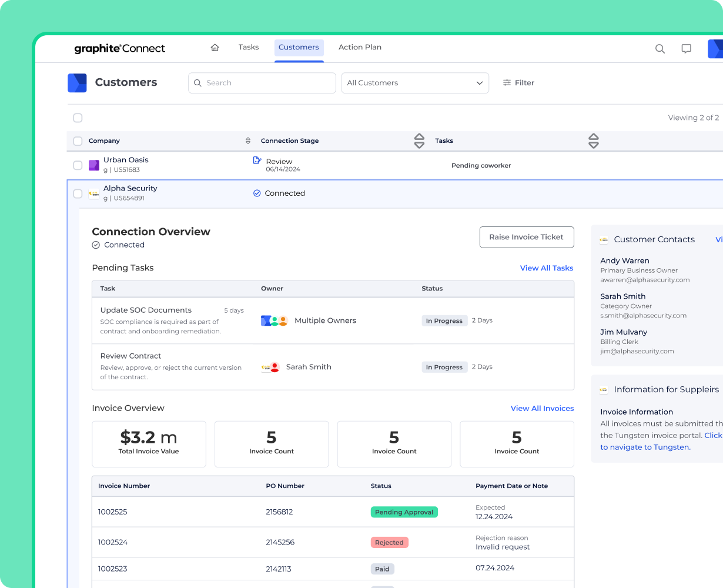
Task: Click the Update SOC Documents task title
Action: 146,310
